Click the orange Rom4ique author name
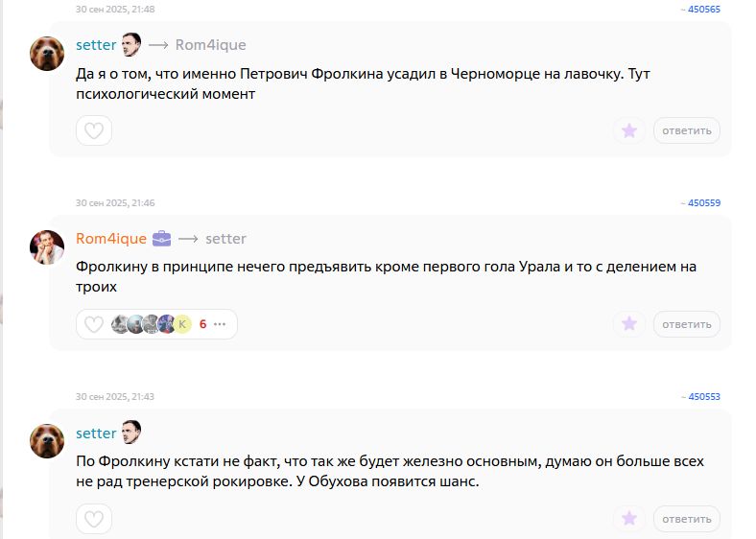This screenshot has width=756, height=539. pyautogui.click(x=111, y=239)
